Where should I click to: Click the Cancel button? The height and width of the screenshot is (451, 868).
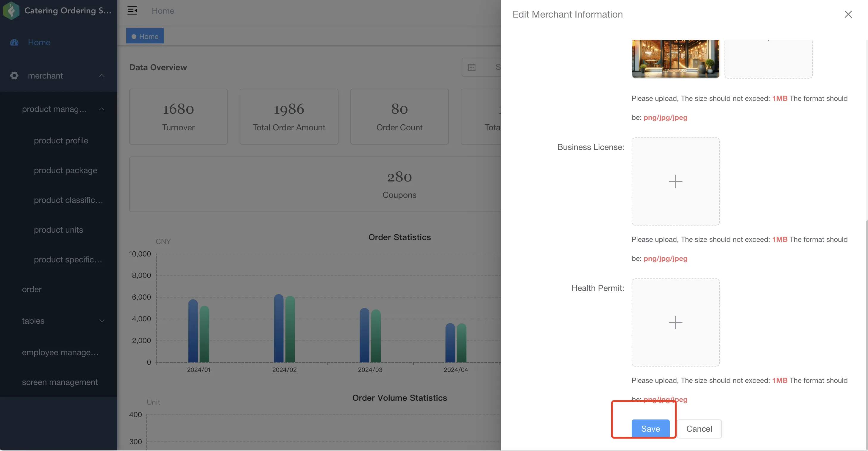click(699, 428)
